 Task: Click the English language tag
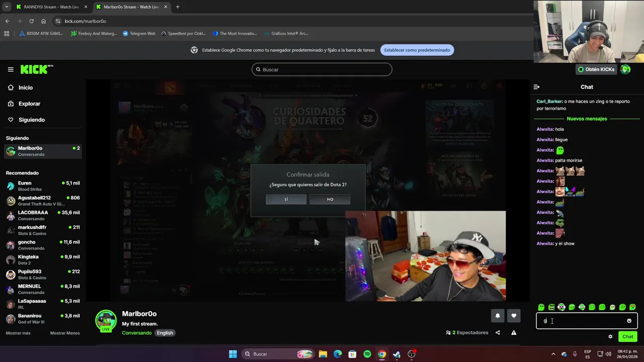click(x=165, y=333)
